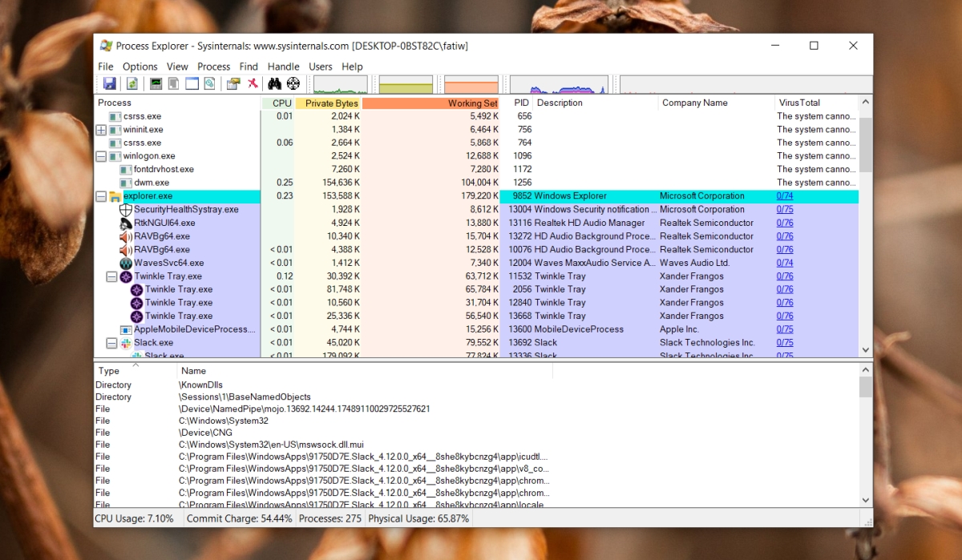Open the System Information graphs
Screen dimensions: 962x560
(155, 83)
